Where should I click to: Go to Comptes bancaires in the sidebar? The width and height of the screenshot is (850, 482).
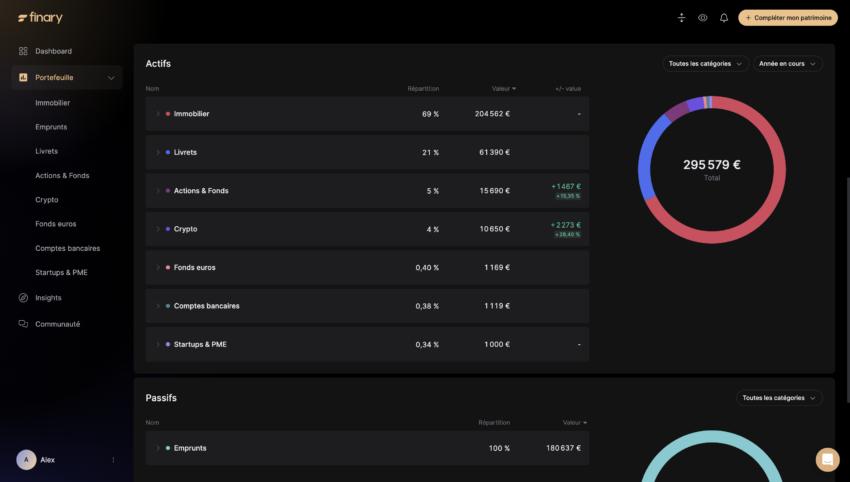point(67,248)
